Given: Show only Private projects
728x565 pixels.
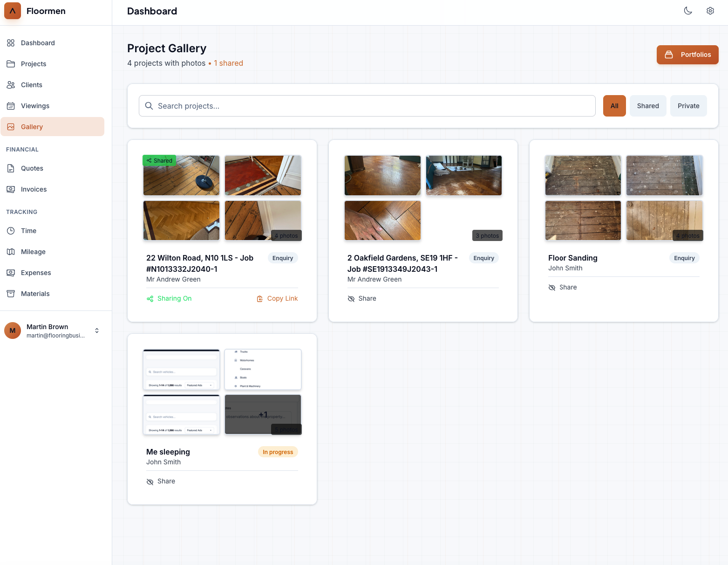Looking at the screenshot, I should tap(688, 106).
